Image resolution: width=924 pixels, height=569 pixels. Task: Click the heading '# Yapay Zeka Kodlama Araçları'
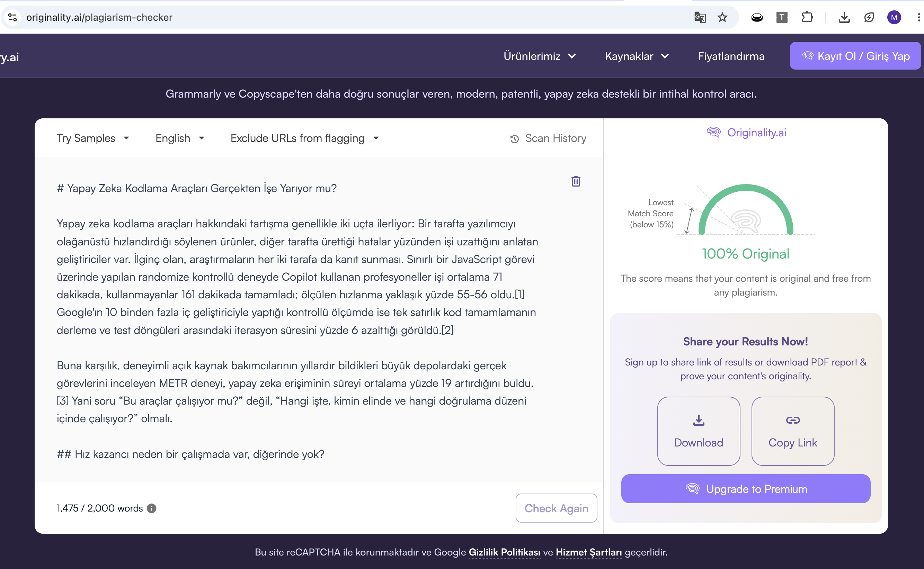pyautogui.click(x=197, y=188)
